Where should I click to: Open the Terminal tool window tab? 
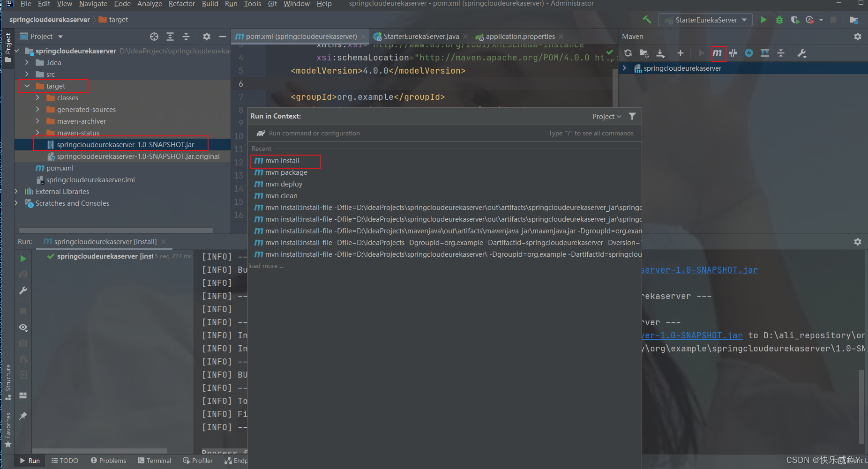pos(155,461)
